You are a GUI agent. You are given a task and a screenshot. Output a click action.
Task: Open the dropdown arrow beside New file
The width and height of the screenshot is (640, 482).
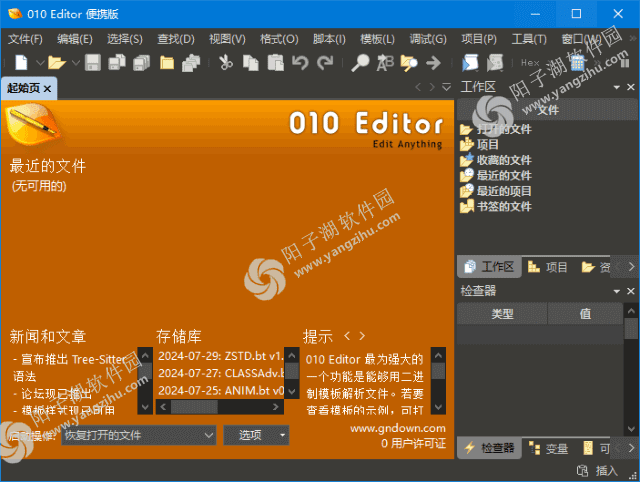click(40, 63)
